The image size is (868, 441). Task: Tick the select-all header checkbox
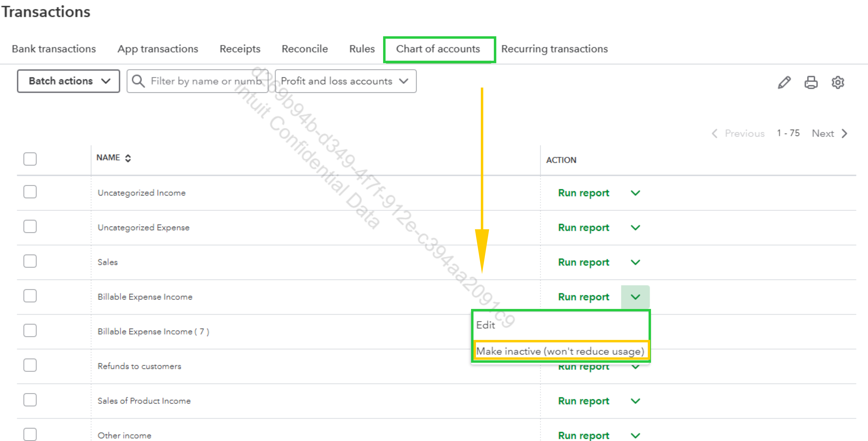[30, 159]
